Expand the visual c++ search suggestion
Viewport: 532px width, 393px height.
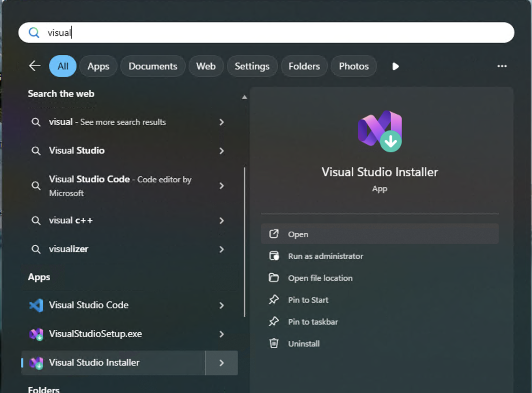[221, 220]
